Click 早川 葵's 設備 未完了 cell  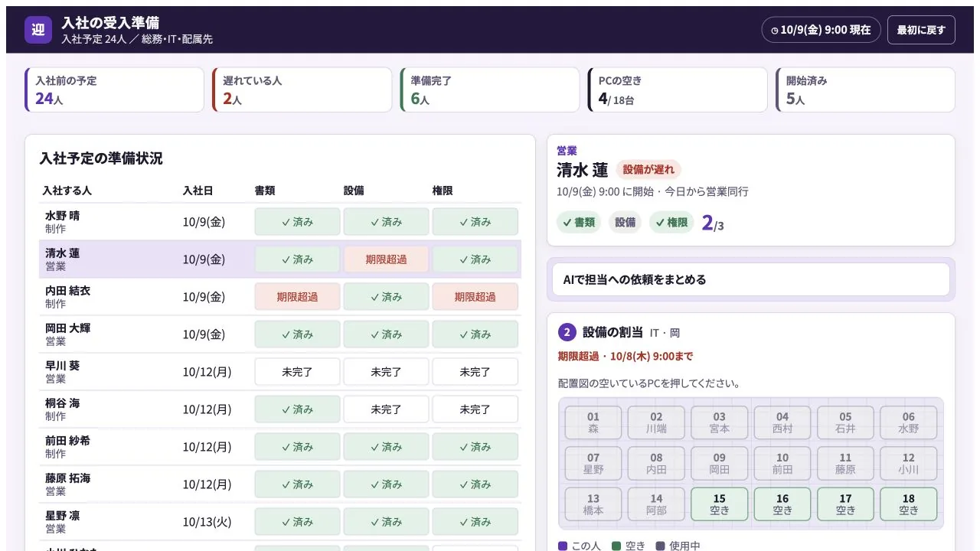point(386,372)
